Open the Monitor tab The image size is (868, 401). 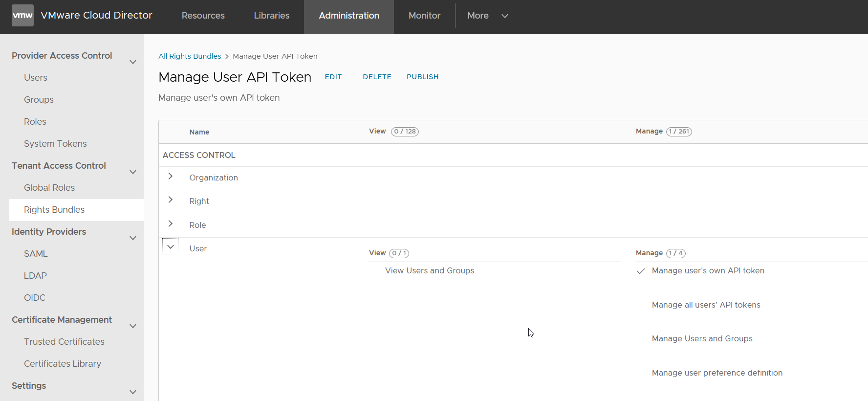(x=424, y=16)
